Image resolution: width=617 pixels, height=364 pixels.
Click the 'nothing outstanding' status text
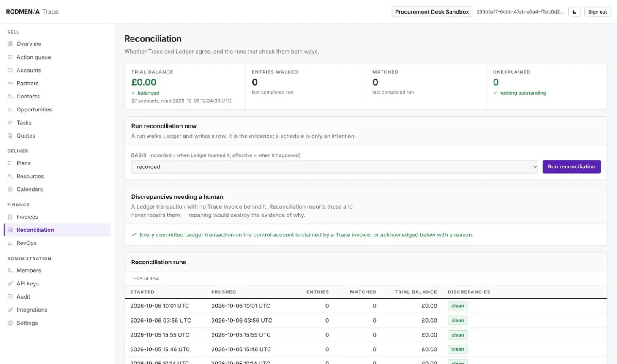click(523, 93)
